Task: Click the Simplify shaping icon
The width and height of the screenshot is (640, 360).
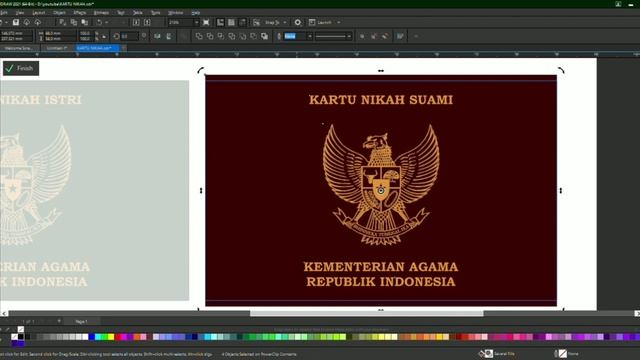Action: click(x=232, y=36)
